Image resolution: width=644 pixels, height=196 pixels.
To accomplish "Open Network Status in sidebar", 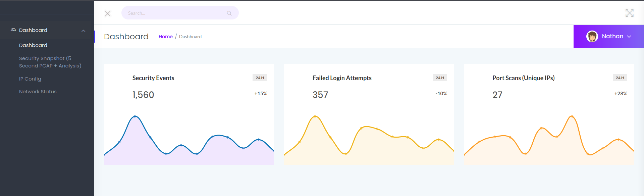I will pyautogui.click(x=38, y=92).
